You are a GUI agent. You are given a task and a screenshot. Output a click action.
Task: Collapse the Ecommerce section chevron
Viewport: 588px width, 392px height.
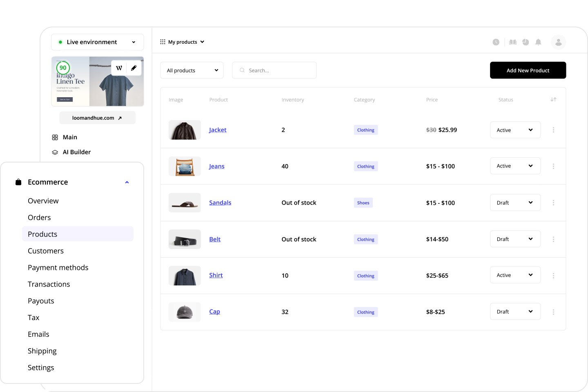point(127,182)
